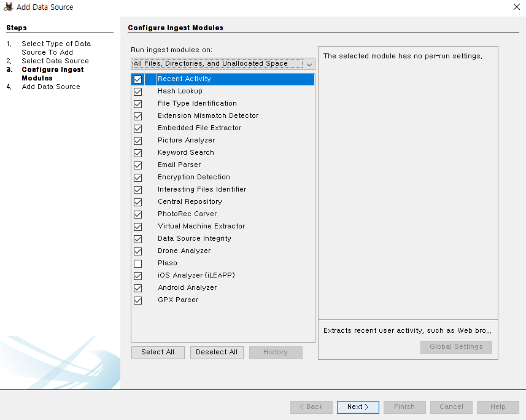Viewport: 526px width, 420px height.
Task: Toggle Data Source Integrity checkbox
Action: pos(138,239)
